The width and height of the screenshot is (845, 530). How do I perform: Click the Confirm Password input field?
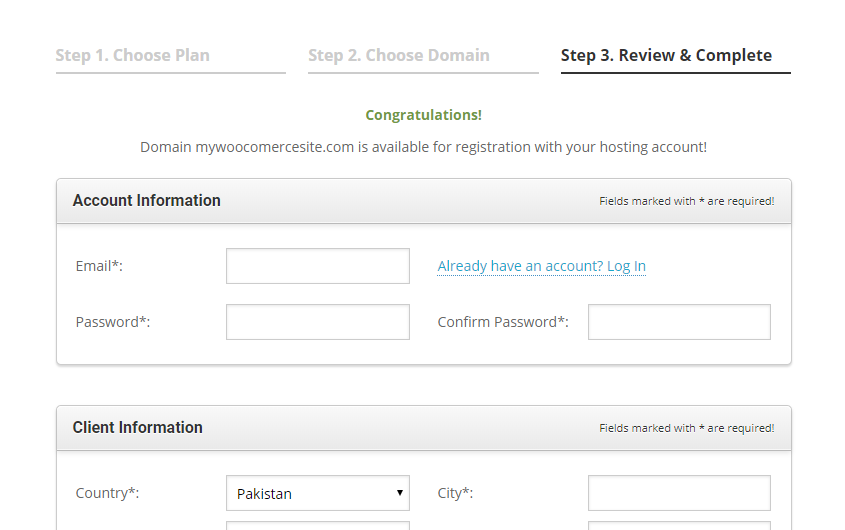coord(679,322)
